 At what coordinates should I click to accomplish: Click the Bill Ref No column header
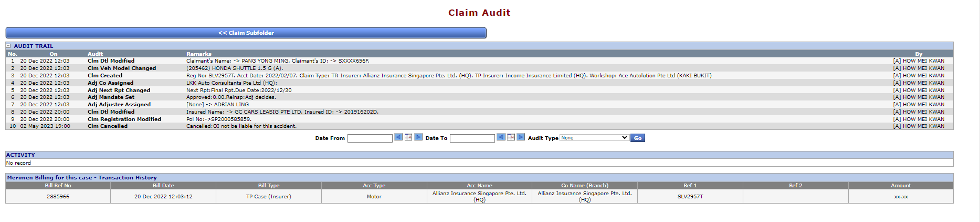58,186
